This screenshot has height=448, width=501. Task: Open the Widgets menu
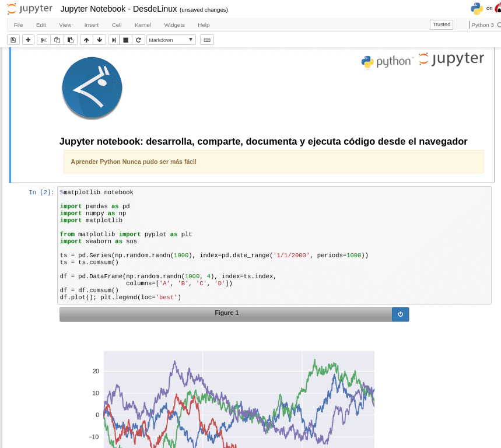click(174, 24)
